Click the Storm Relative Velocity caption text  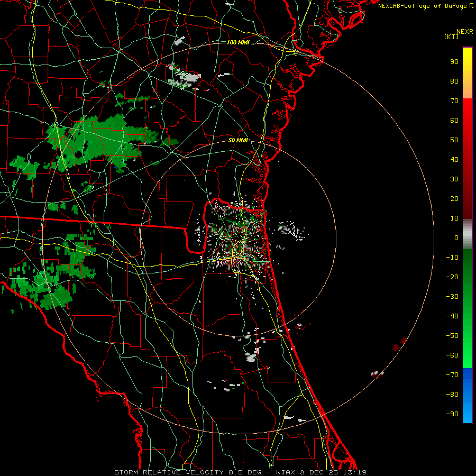tap(240, 472)
